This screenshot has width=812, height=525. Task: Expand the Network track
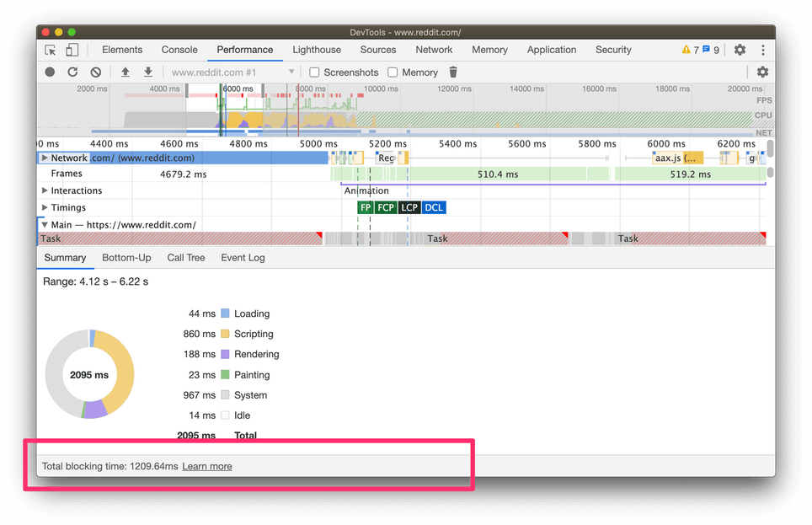[x=45, y=158]
